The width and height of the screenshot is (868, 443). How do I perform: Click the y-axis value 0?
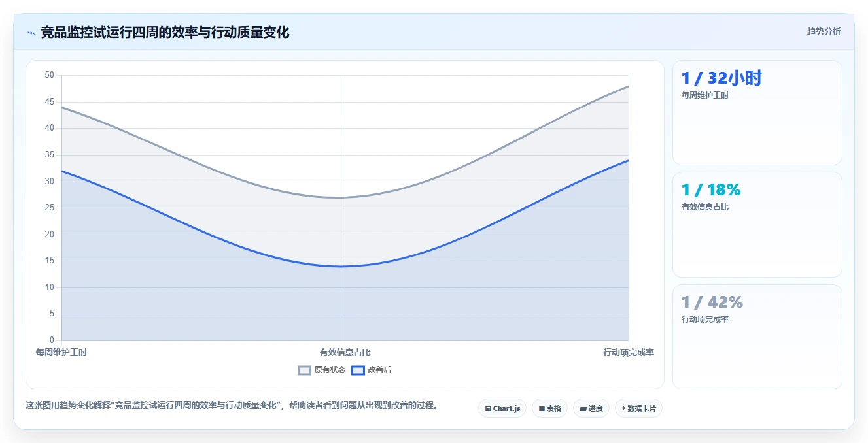(x=52, y=340)
